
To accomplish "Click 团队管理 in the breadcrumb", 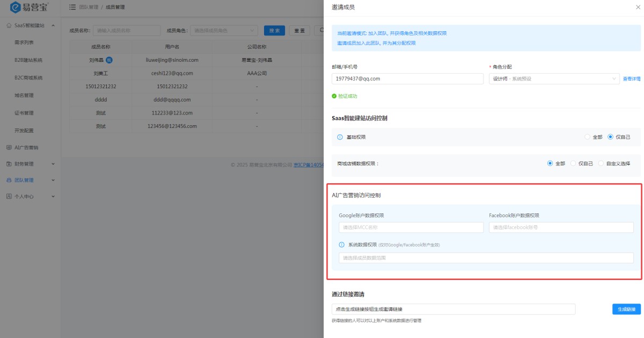I will pyautogui.click(x=89, y=7).
